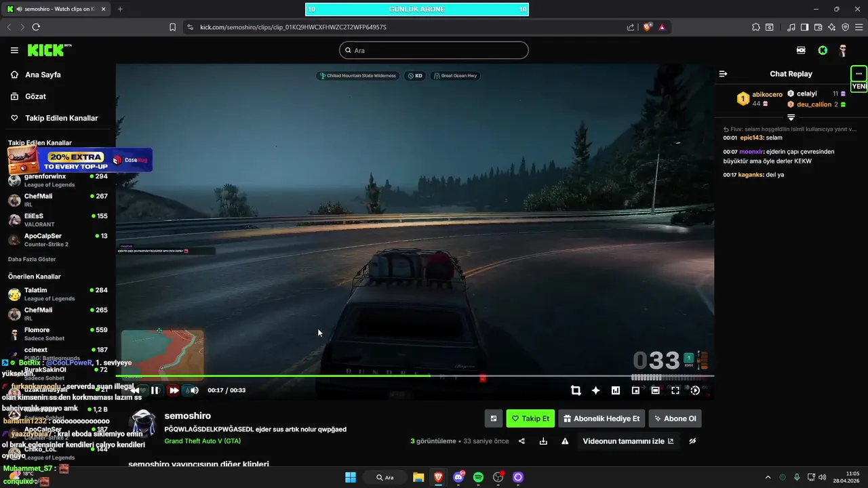Open a new browser tab

tap(120, 9)
